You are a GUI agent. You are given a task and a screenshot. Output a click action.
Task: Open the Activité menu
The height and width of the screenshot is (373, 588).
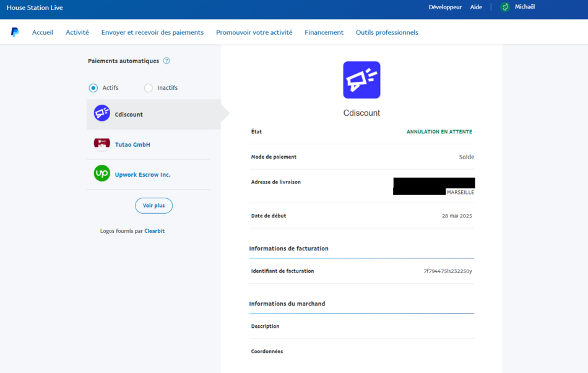[x=77, y=32]
